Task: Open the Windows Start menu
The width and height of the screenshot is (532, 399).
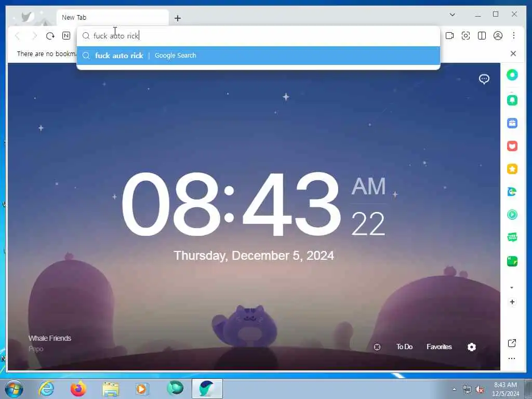Action: tap(14, 389)
